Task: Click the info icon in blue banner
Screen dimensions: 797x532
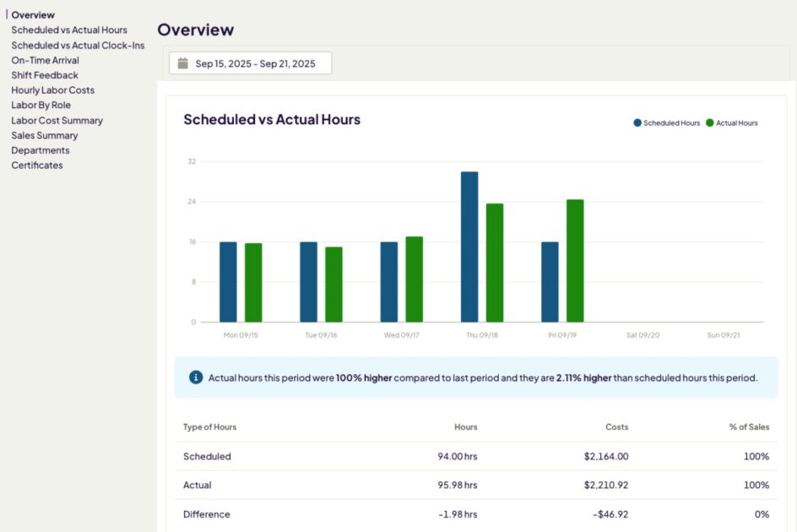Action: (x=196, y=377)
